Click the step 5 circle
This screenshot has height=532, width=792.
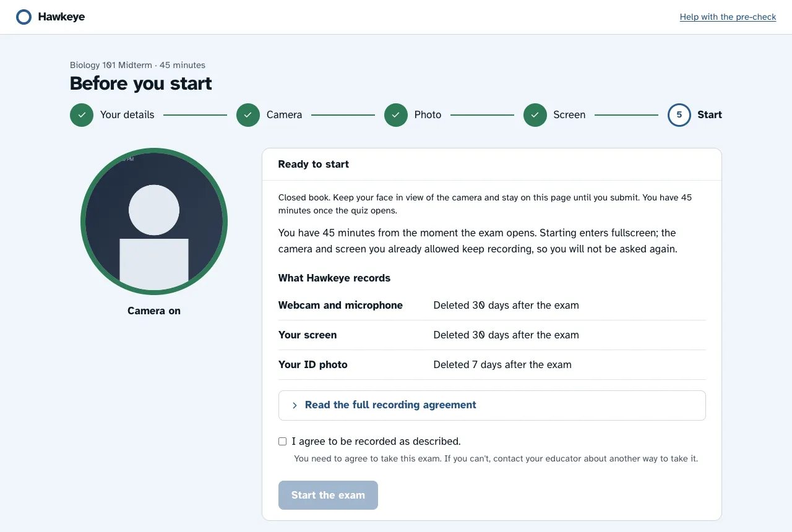tap(679, 115)
